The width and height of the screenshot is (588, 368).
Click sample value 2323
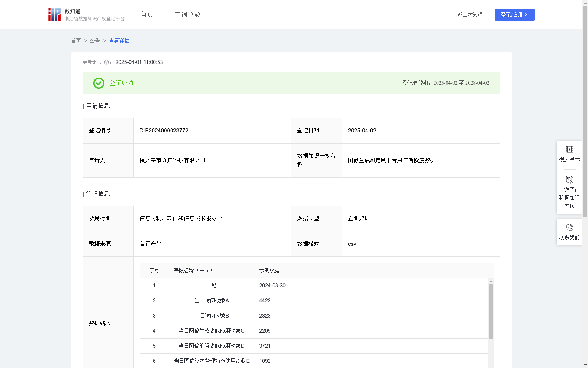click(x=265, y=316)
